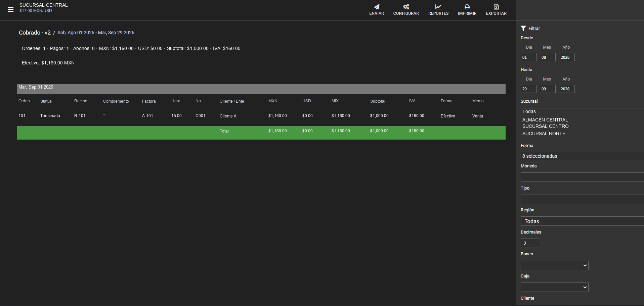The image size is (644, 306).
Task: Click the Exportar spreadsheet icon
Action: point(496,7)
